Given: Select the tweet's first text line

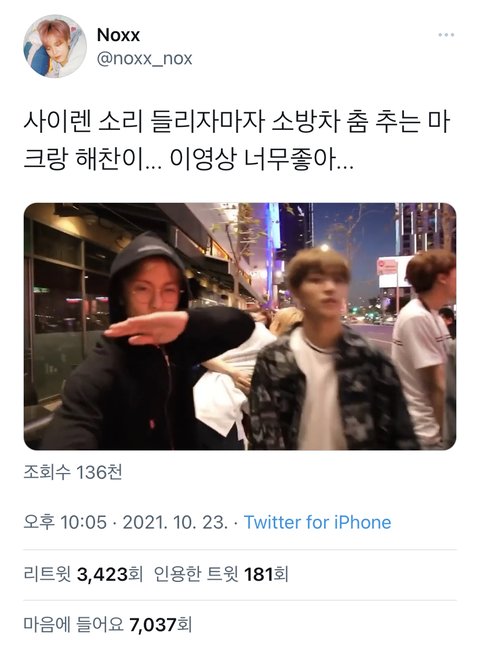Looking at the screenshot, I should 236,123.
